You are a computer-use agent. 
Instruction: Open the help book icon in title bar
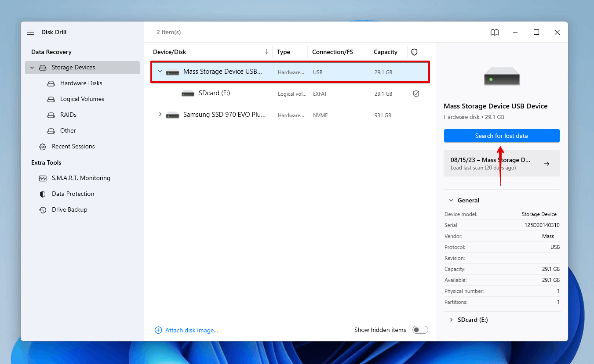pyautogui.click(x=495, y=32)
